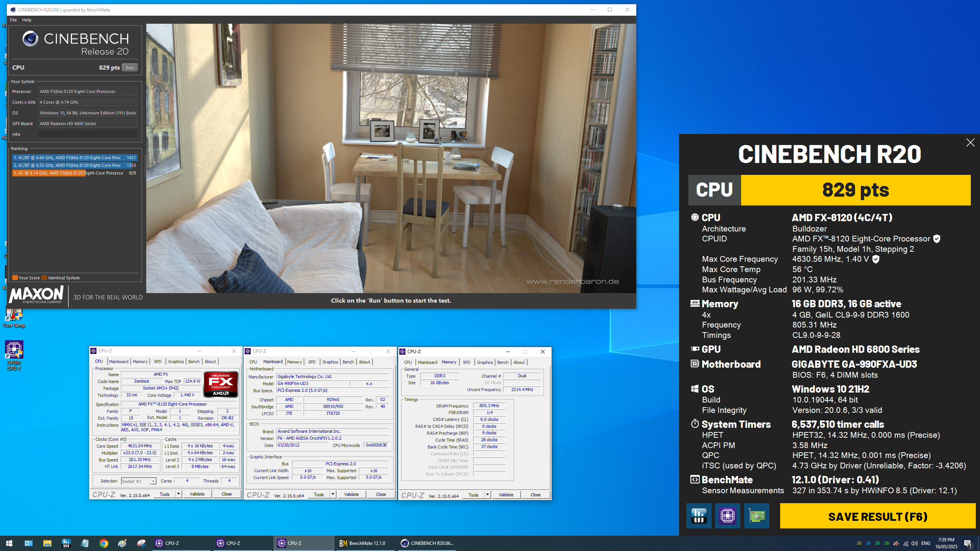Launch CPU-Z icon in BenchMate panel
Image resolution: width=980 pixels, height=551 pixels.
pos(727,516)
